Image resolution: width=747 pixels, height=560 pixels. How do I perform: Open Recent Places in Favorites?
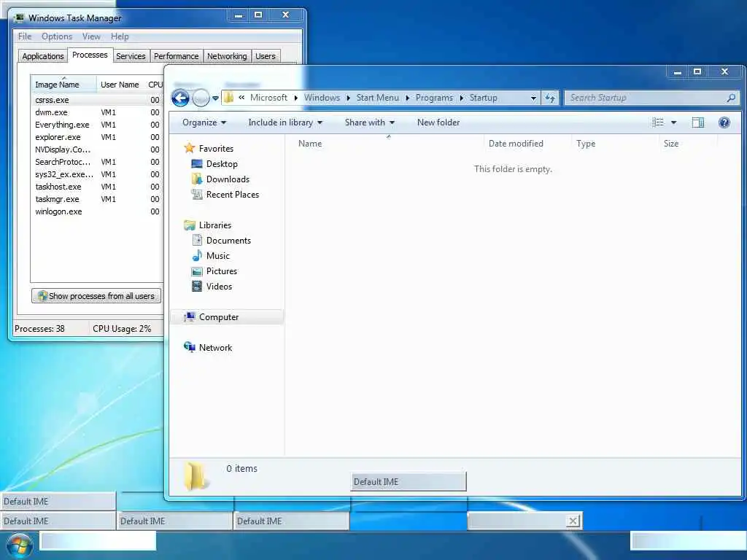(233, 194)
